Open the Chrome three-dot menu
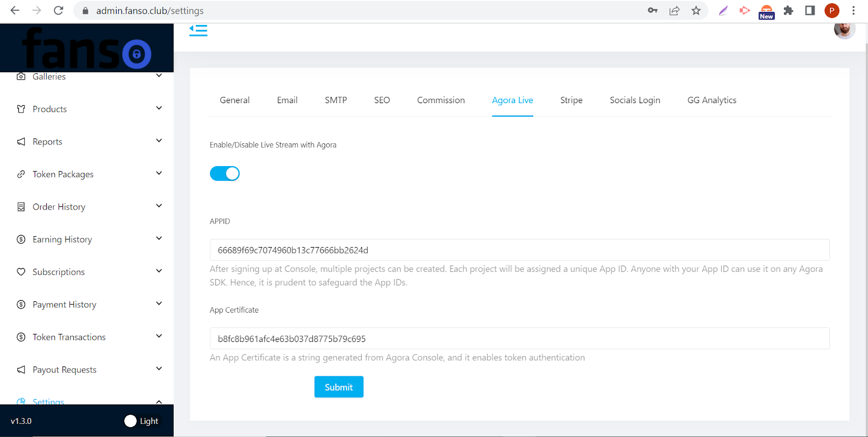 853,10
